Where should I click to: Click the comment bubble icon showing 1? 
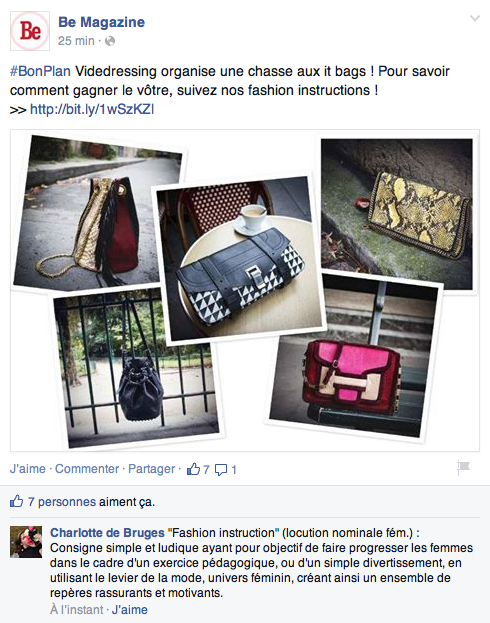tap(221, 470)
